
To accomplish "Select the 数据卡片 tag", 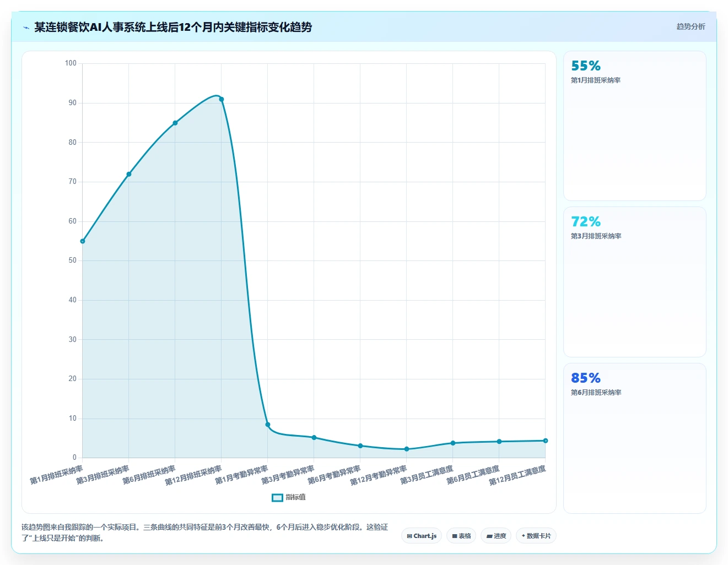I will point(536,536).
